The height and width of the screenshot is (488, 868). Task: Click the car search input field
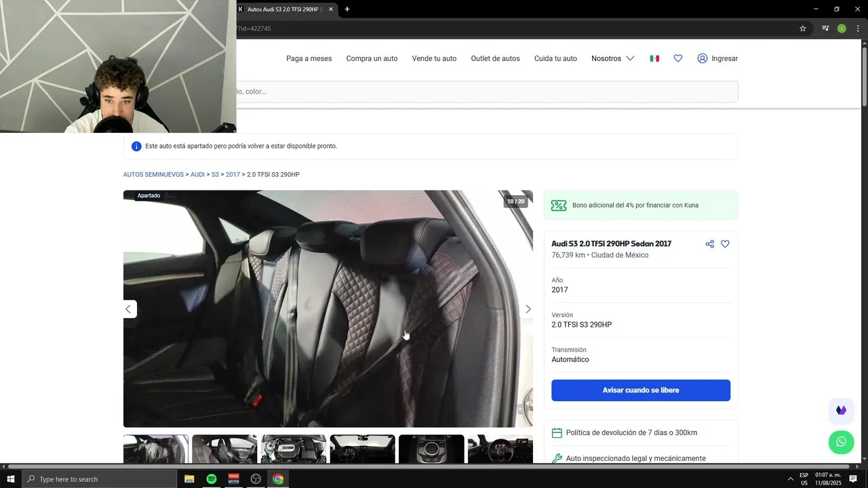487,91
